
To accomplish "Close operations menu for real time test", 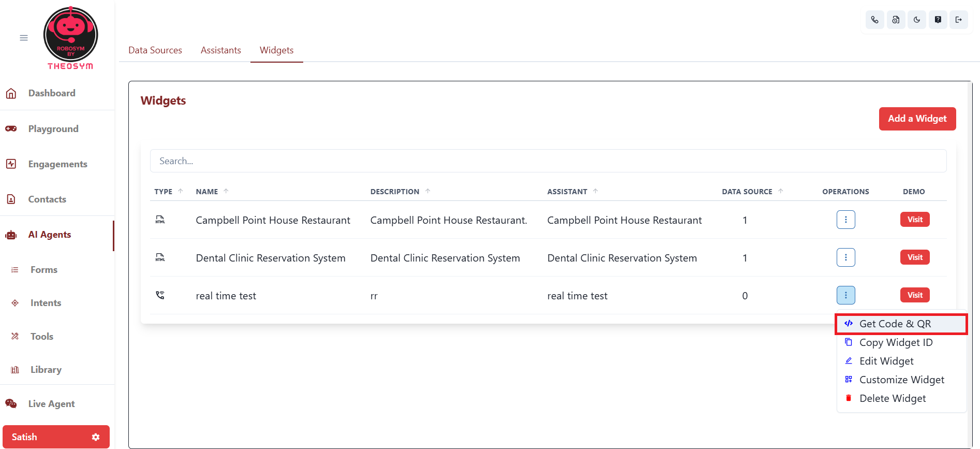I will click(x=846, y=295).
